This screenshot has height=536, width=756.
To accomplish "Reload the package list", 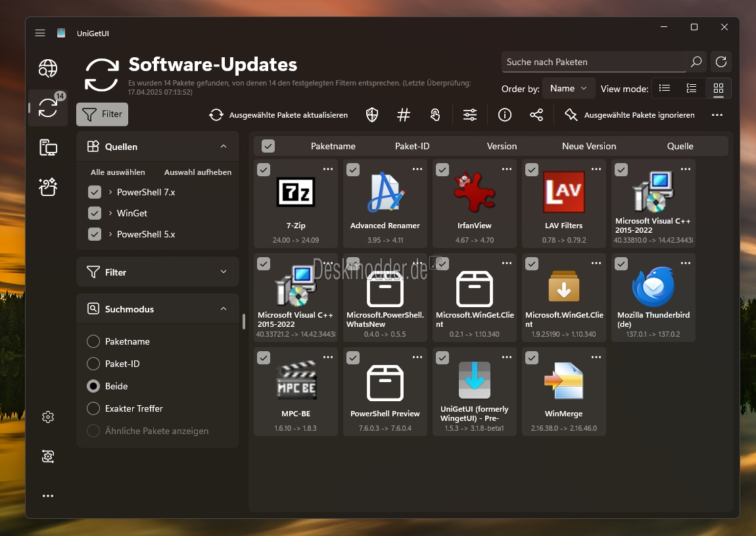I will (721, 62).
